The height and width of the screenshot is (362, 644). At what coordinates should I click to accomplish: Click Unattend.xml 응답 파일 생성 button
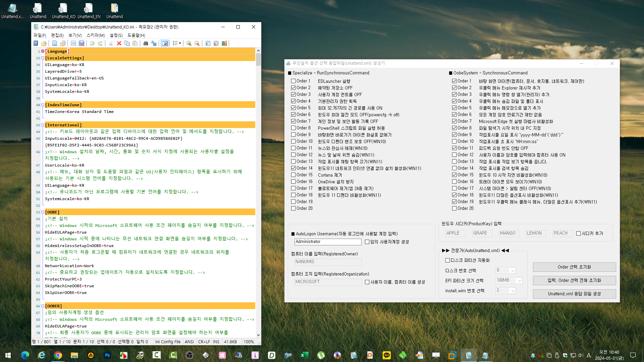click(574, 294)
